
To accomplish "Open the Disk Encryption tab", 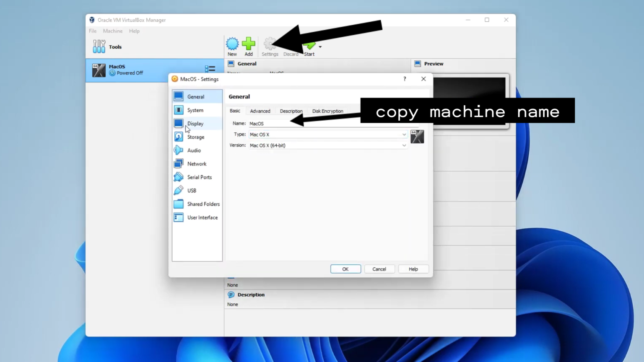I will coord(327,111).
